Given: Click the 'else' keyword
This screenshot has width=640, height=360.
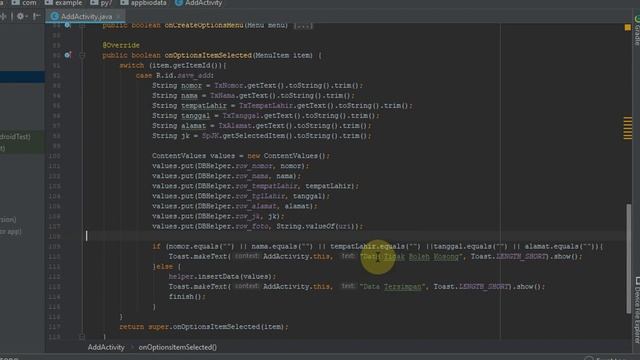Looking at the screenshot, I should pos(164,267).
